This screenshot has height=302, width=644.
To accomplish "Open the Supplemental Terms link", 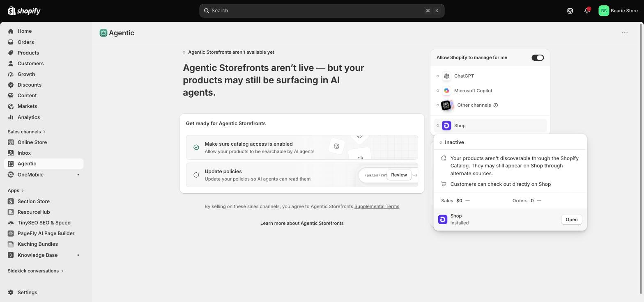I will (377, 206).
